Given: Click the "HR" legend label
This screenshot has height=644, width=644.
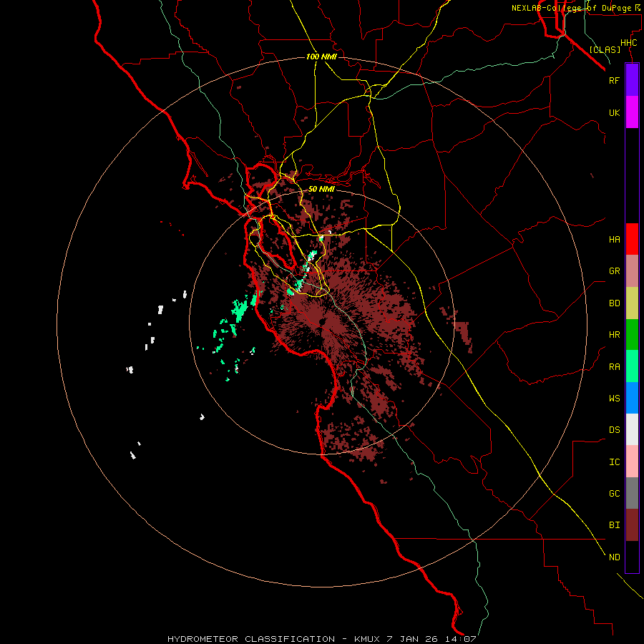Looking at the screenshot, I should [x=614, y=335].
